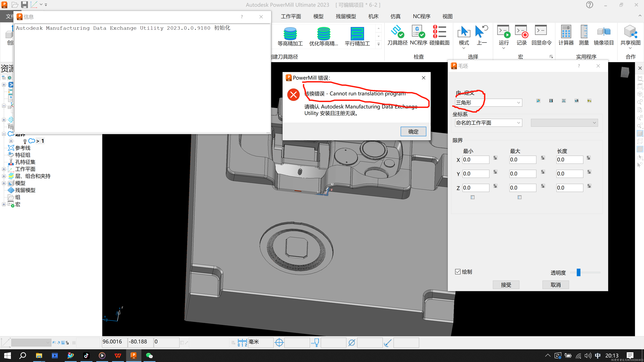Image resolution: width=644 pixels, height=362 pixels.
Task: Toggle the lock beside X 最小 field
Action: (495, 158)
